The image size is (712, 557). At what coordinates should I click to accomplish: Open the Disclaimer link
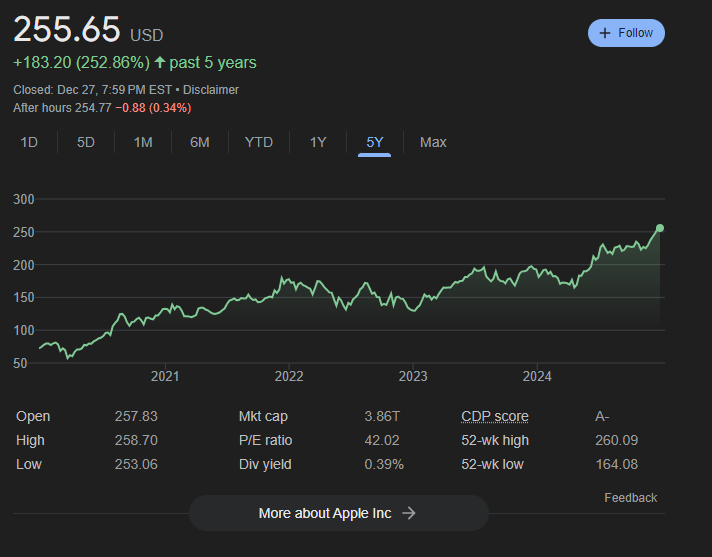click(211, 90)
